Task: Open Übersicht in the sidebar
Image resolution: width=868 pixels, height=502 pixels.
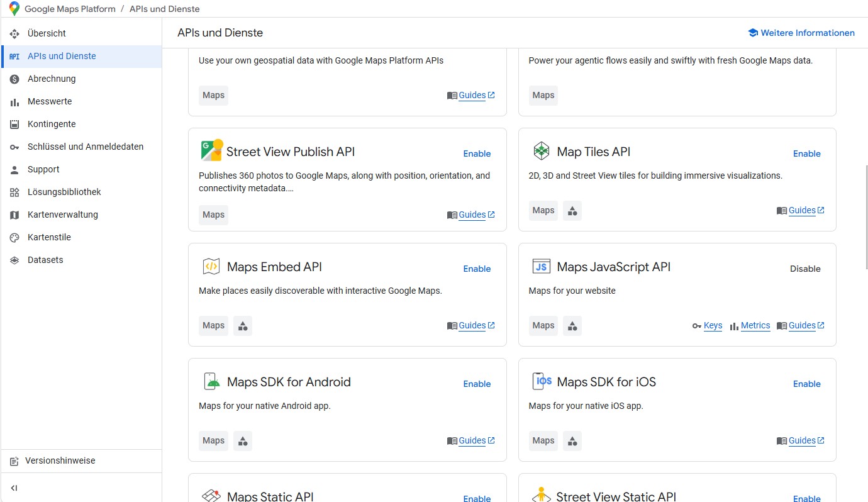Action: coord(47,33)
